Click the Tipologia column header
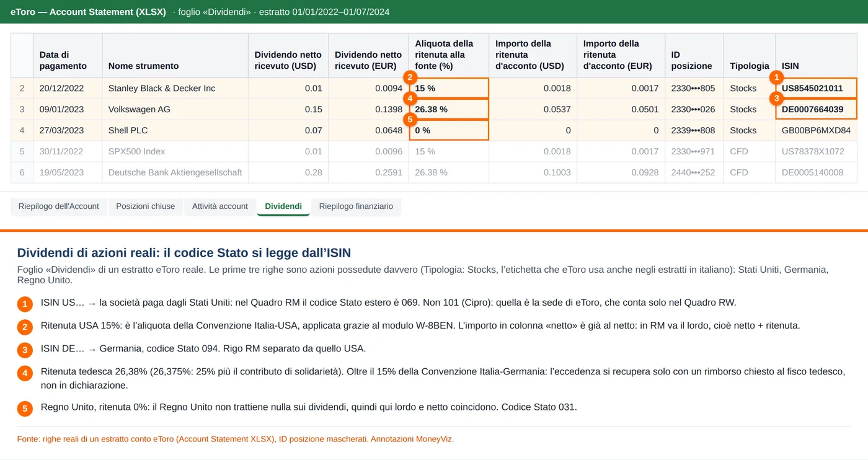 point(750,55)
